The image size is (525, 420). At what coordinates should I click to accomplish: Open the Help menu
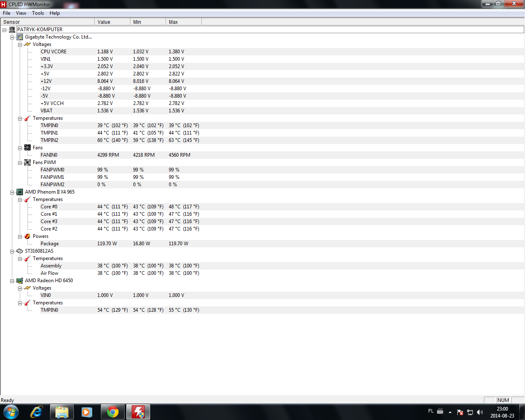(55, 13)
